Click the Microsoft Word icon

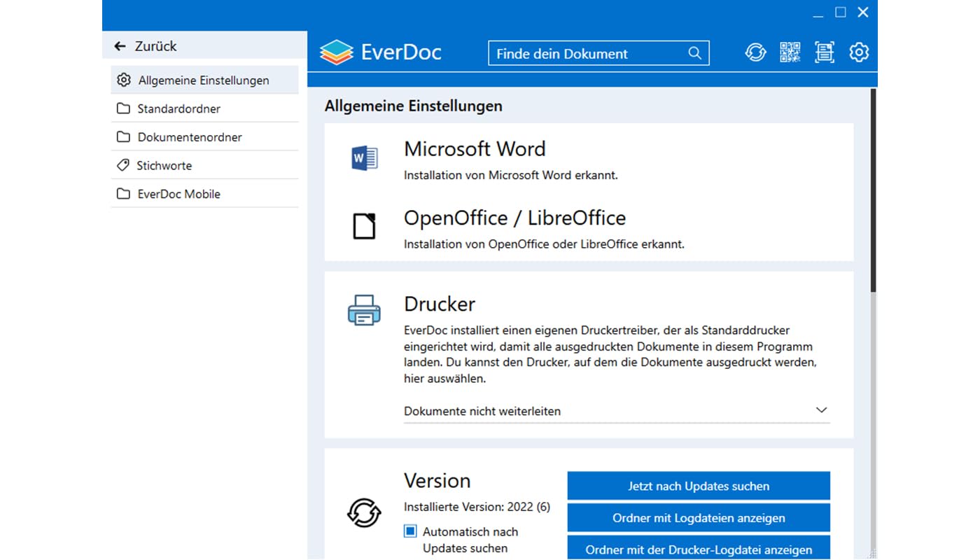click(364, 159)
